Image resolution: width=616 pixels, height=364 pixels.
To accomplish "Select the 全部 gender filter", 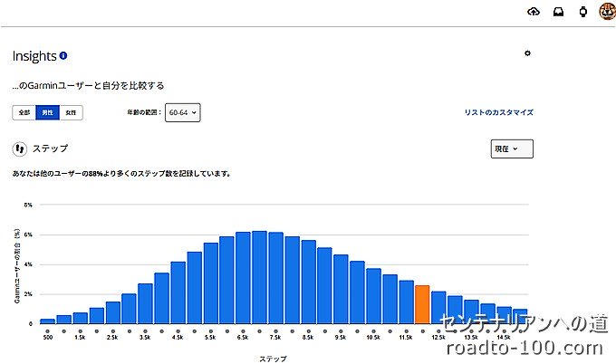I will (24, 112).
